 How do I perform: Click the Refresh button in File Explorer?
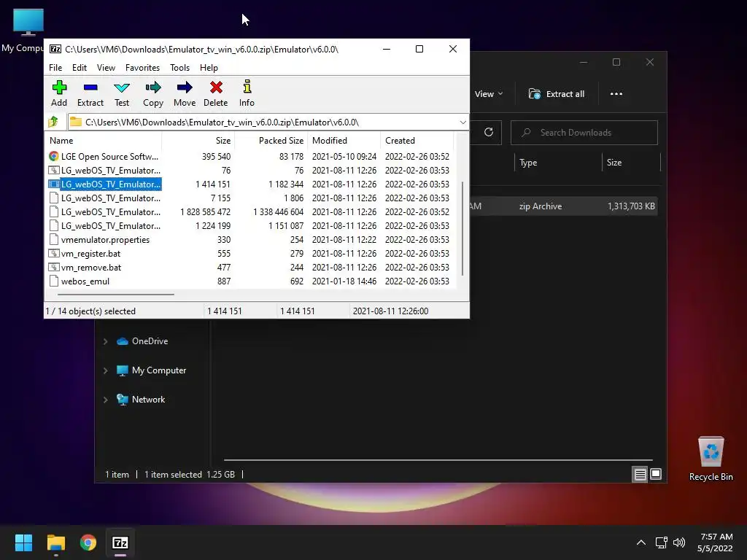[x=488, y=133]
